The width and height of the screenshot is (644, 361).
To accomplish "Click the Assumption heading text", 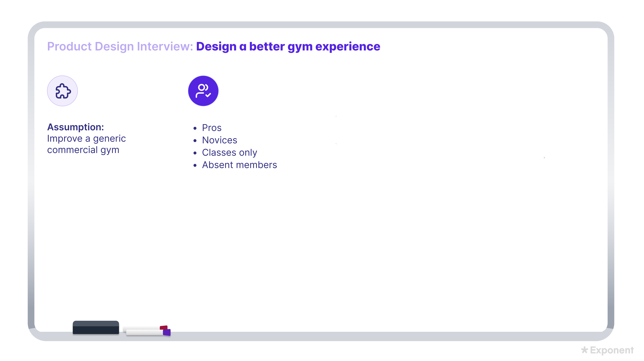I will click(75, 127).
